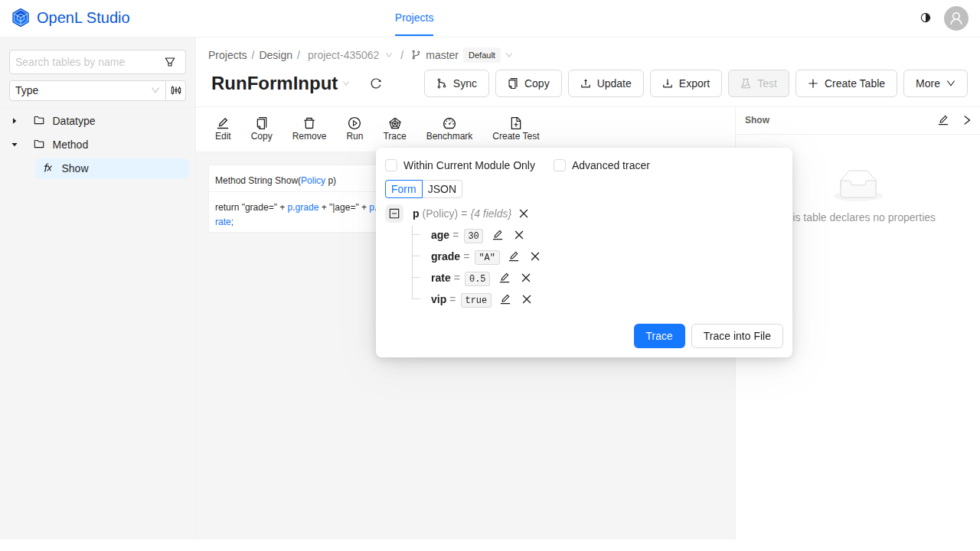980x551 pixels.
Task: Click the OpenL Studio logo icon
Action: click(x=21, y=18)
